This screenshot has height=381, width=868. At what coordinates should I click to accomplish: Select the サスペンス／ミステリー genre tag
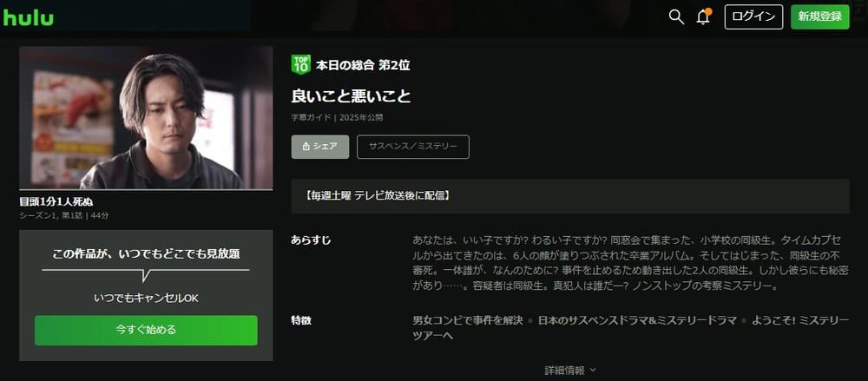click(413, 147)
